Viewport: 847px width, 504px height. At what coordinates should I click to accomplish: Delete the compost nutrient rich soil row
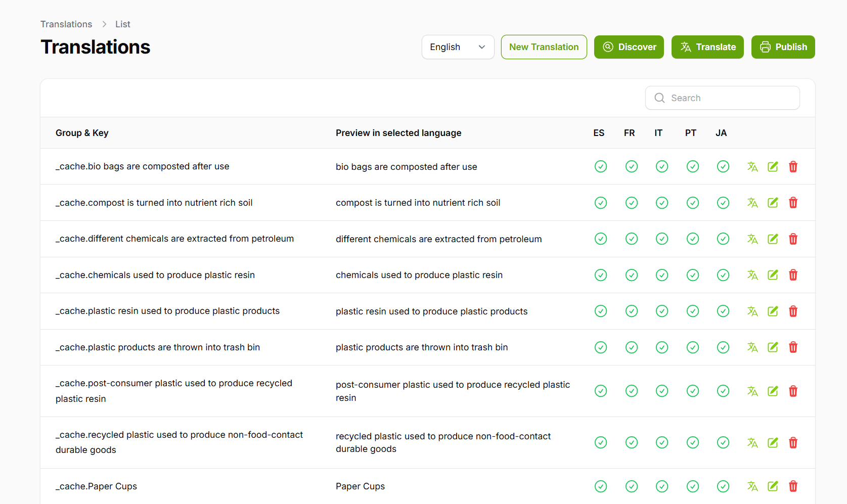pyautogui.click(x=793, y=203)
